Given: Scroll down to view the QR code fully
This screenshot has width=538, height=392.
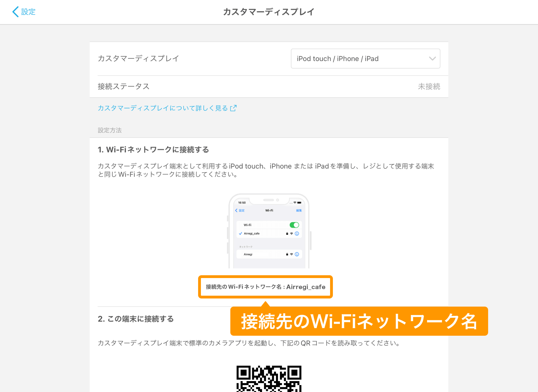Looking at the screenshot, I should (x=269, y=376).
